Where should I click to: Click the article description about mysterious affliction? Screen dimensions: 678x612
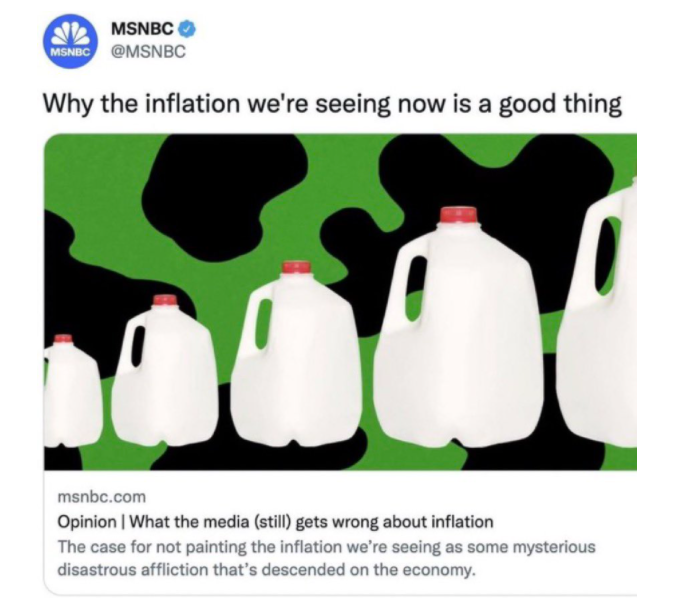click(x=326, y=558)
